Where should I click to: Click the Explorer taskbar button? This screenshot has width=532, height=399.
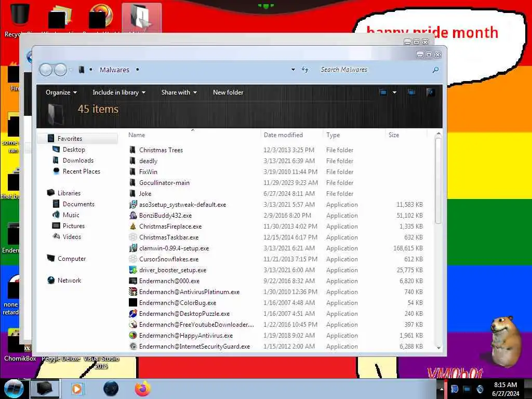(45, 389)
